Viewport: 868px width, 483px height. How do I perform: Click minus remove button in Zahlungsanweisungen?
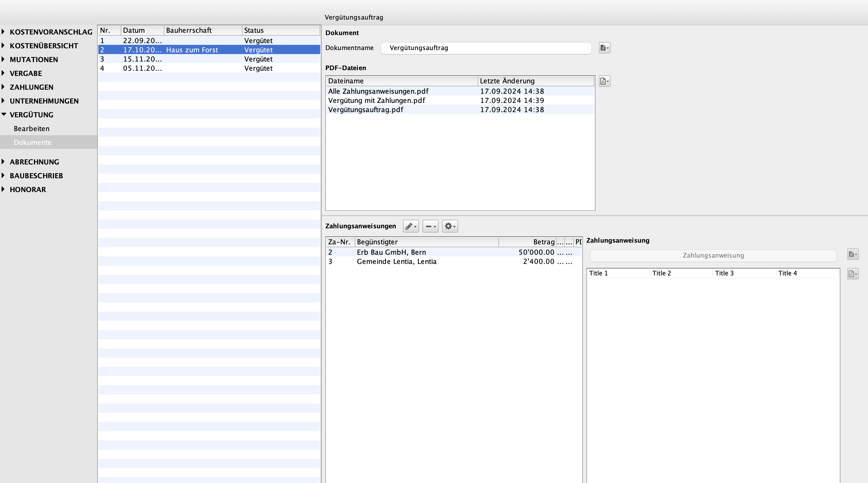pyautogui.click(x=430, y=226)
